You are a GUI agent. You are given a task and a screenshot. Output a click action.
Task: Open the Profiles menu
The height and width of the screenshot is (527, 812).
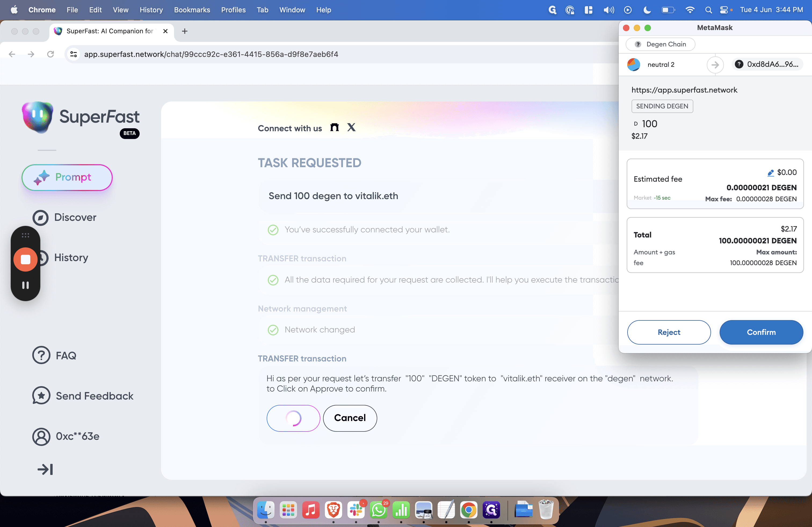(x=233, y=10)
